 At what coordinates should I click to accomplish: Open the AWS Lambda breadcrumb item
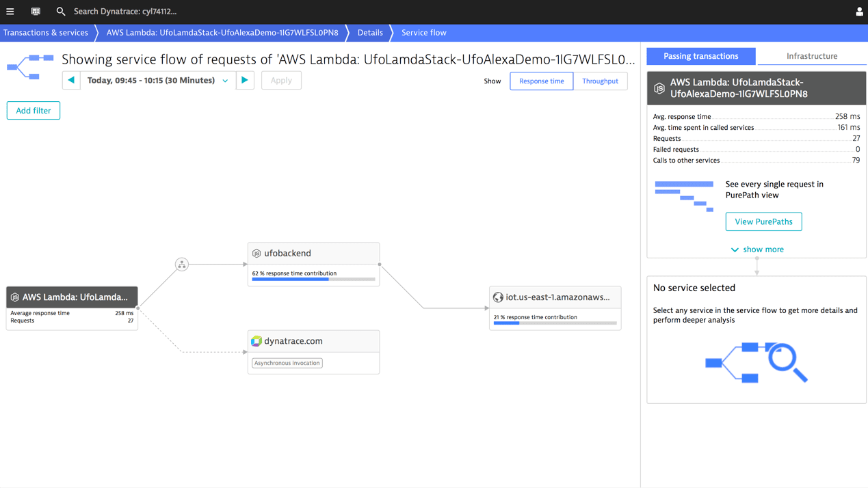click(x=222, y=33)
